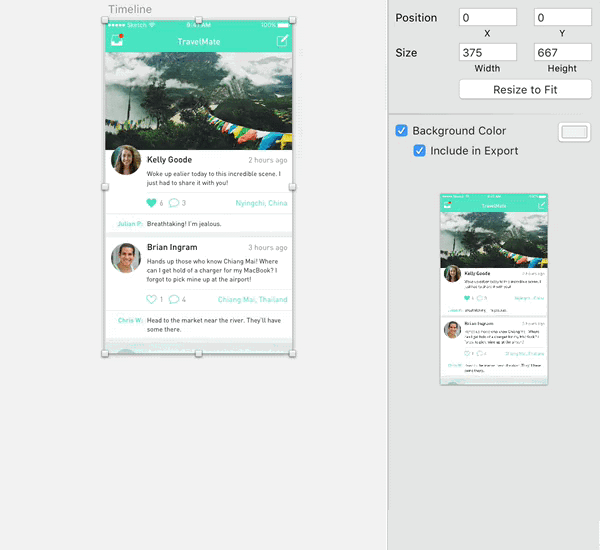Toggle the Include in Export checkbox

tap(419, 150)
